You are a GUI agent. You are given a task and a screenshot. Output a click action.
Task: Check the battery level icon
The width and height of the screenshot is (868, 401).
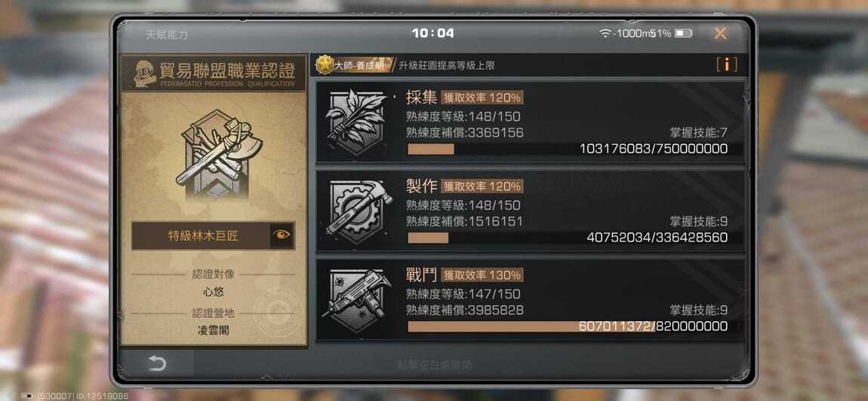tap(684, 33)
